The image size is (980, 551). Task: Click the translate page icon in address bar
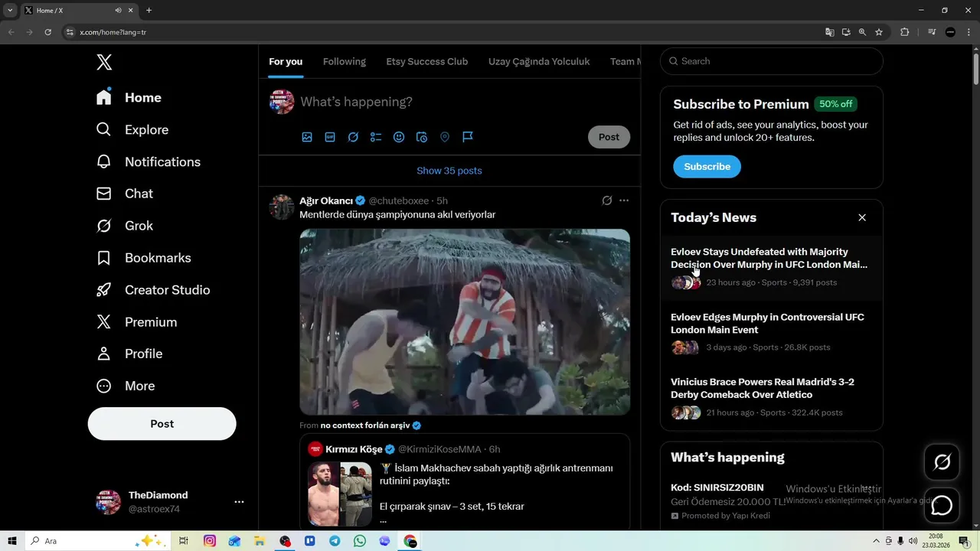click(x=829, y=32)
